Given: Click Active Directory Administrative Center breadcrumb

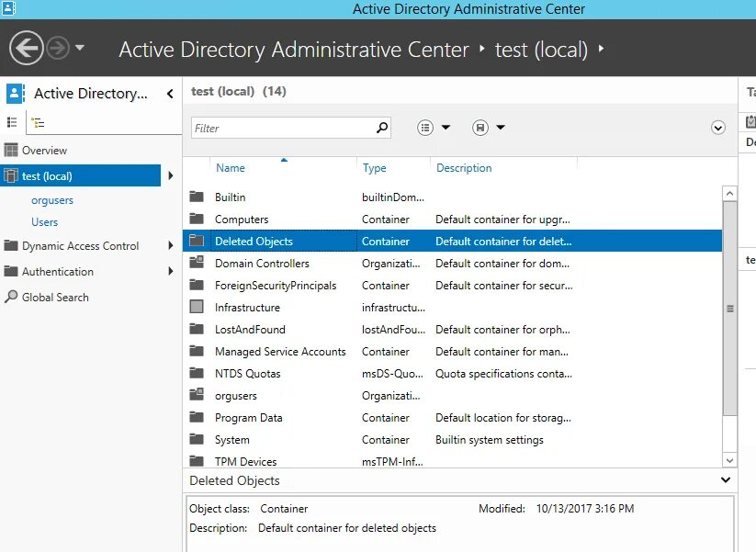Looking at the screenshot, I should tap(294, 50).
